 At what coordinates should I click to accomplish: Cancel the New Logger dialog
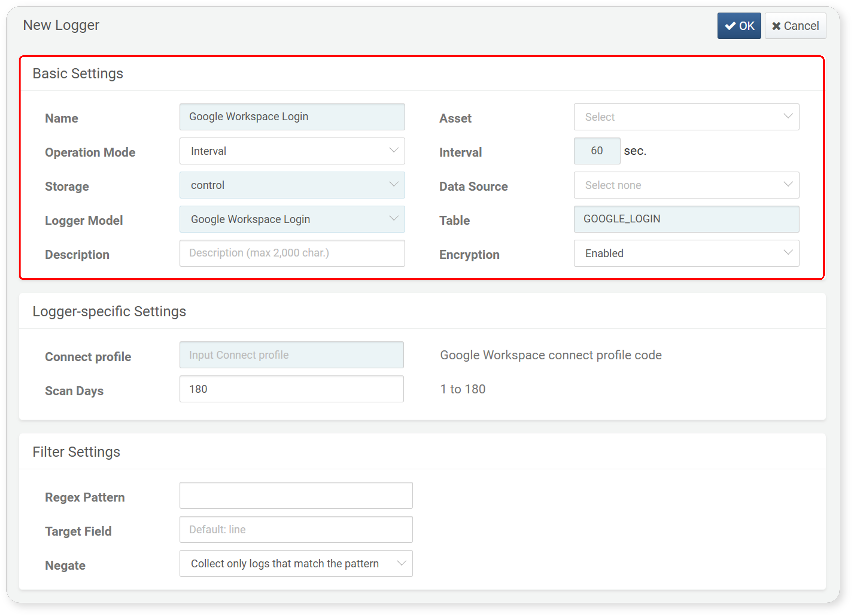coord(795,26)
